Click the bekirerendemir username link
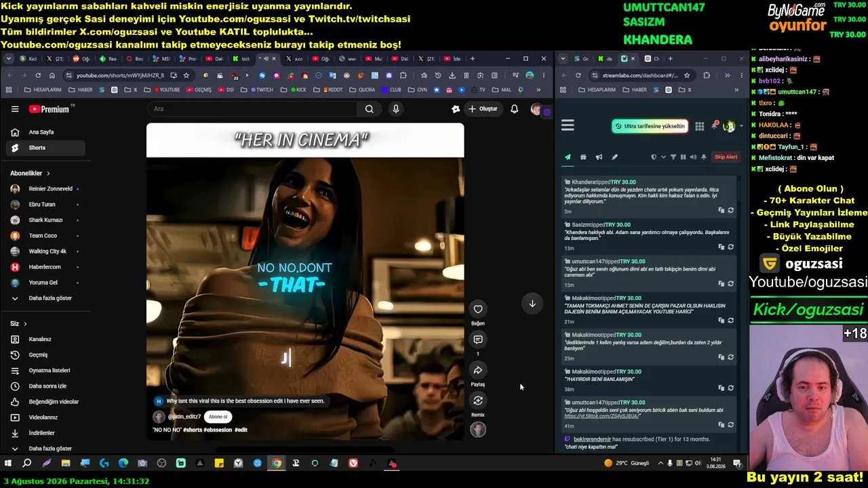This screenshot has width=868, height=488. tap(593, 439)
